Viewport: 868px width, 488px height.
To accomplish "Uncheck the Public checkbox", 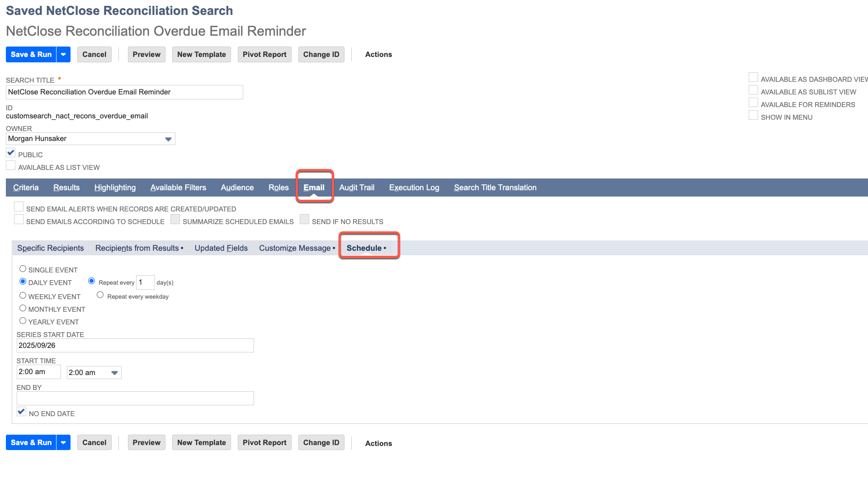I will [x=11, y=153].
